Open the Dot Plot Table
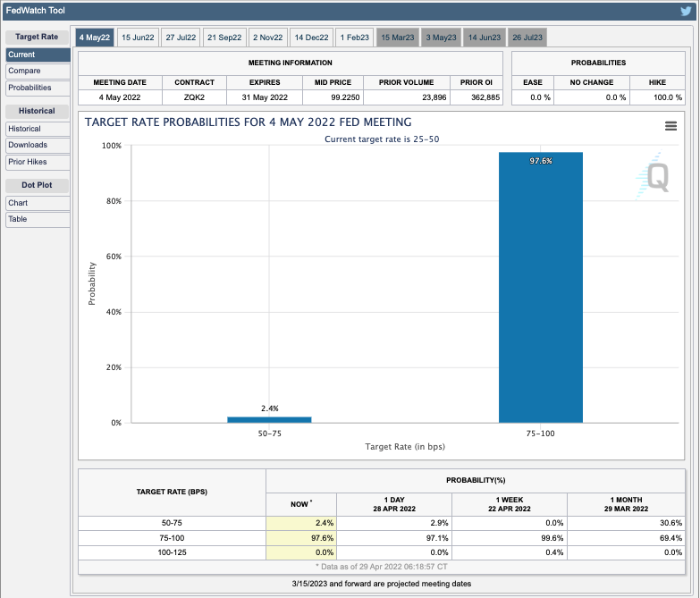The width and height of the screenshot is (700, 598). pyautogui.click(x=38, y=219)
